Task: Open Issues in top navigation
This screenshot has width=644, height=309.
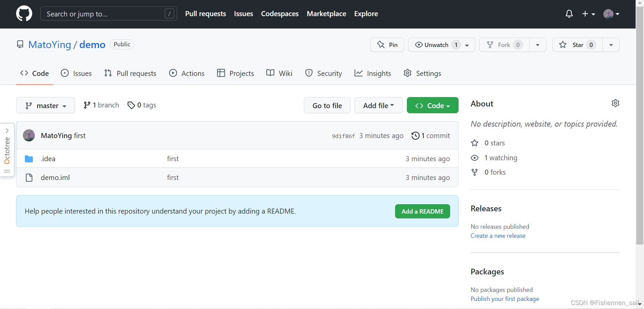Action: pos(244,14)
